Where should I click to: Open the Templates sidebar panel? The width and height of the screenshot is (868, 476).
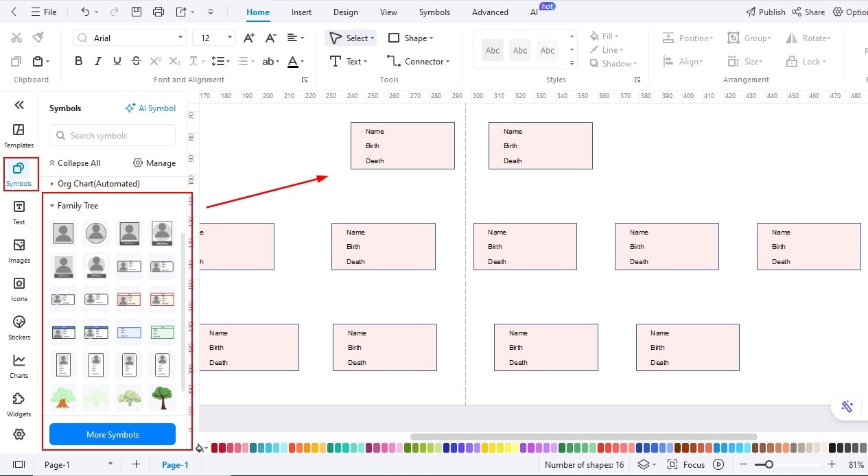tap(19, 136)
